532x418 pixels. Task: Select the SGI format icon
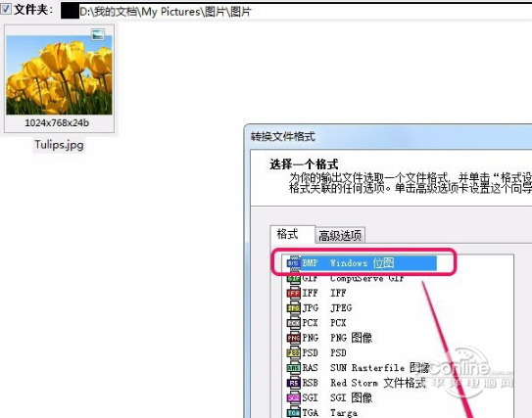[x=294, y=397]
